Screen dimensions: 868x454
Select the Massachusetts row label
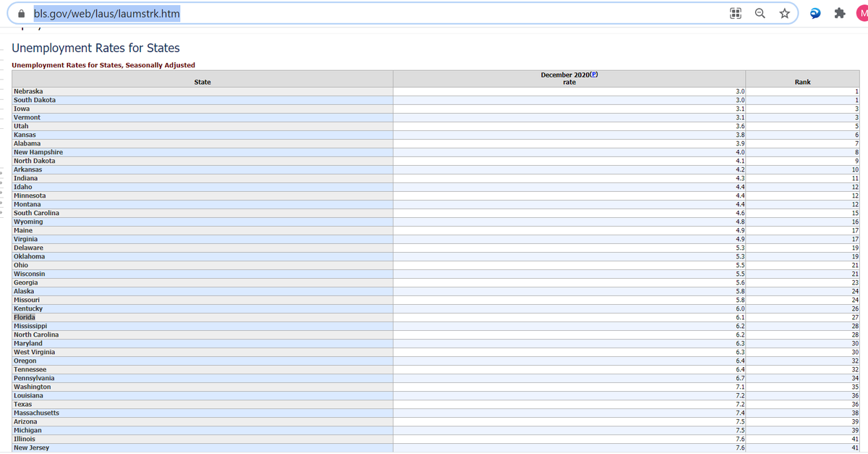point(36,413)
